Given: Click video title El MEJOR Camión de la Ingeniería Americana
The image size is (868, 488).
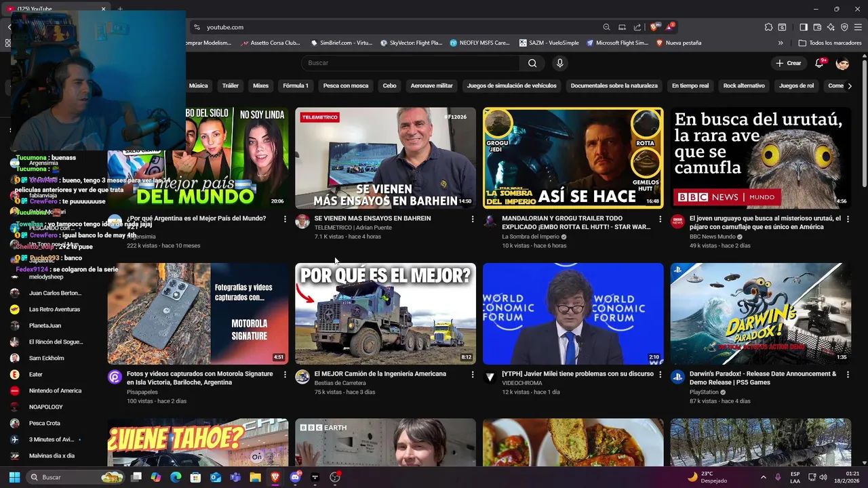Looking at the screenshot, I should tap(380, 374).
